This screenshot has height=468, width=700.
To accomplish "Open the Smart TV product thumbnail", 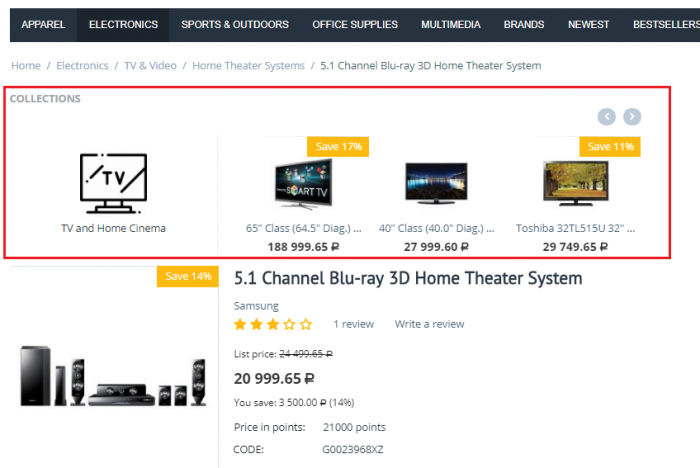I will [304, 184].
